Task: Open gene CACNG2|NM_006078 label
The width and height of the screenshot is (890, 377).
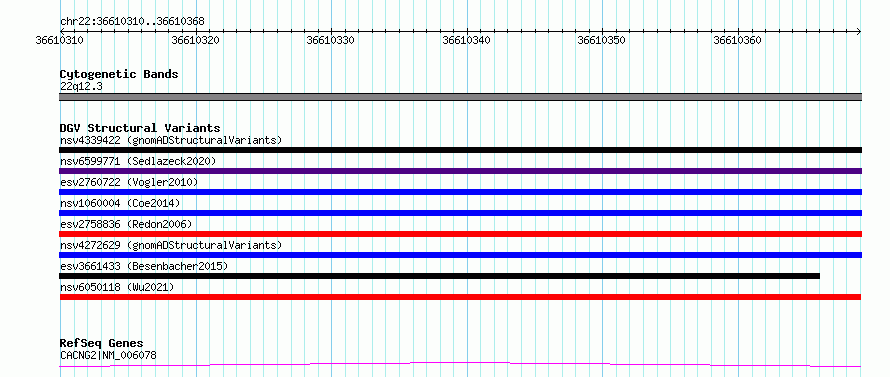Action: (108, 356)
